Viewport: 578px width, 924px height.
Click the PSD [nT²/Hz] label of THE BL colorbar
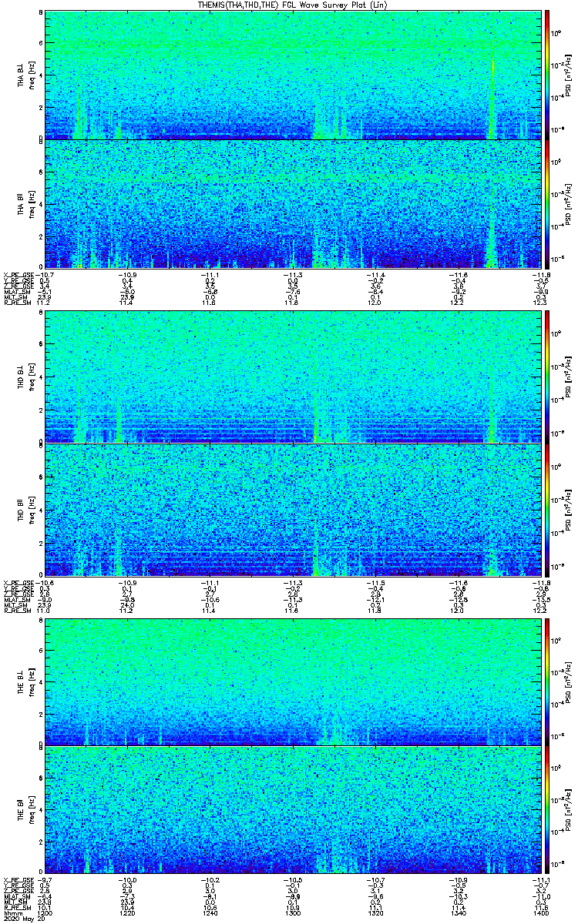click(x=568, y=681)
